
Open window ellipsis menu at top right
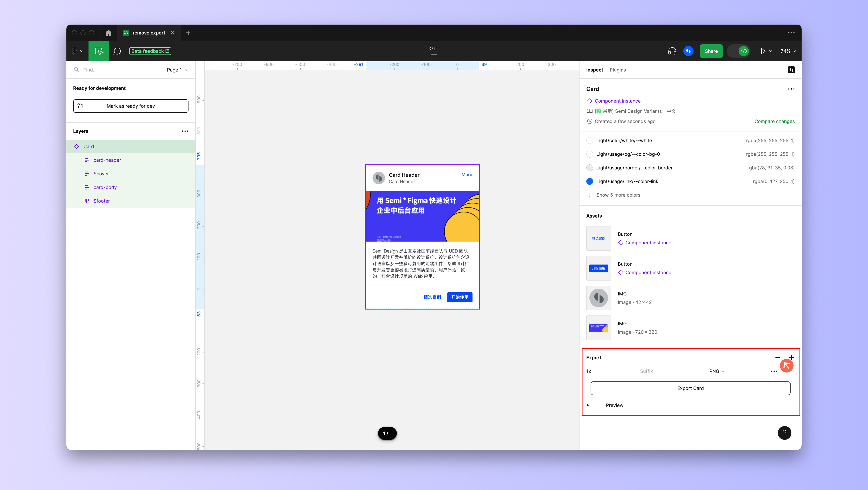791,33
